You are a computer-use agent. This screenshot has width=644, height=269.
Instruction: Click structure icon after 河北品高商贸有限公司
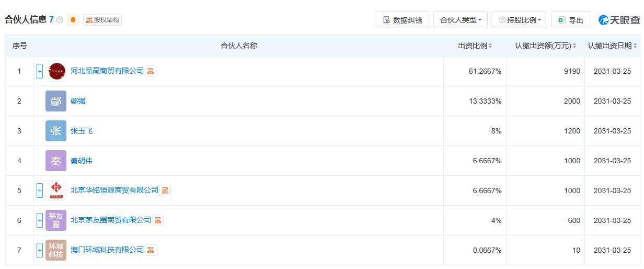point(151,71)
